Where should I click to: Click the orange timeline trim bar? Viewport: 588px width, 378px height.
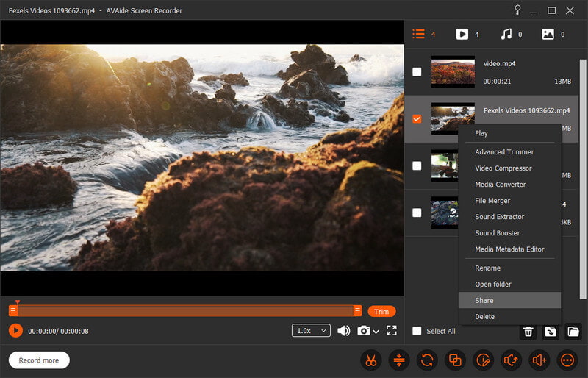point(185,311)
